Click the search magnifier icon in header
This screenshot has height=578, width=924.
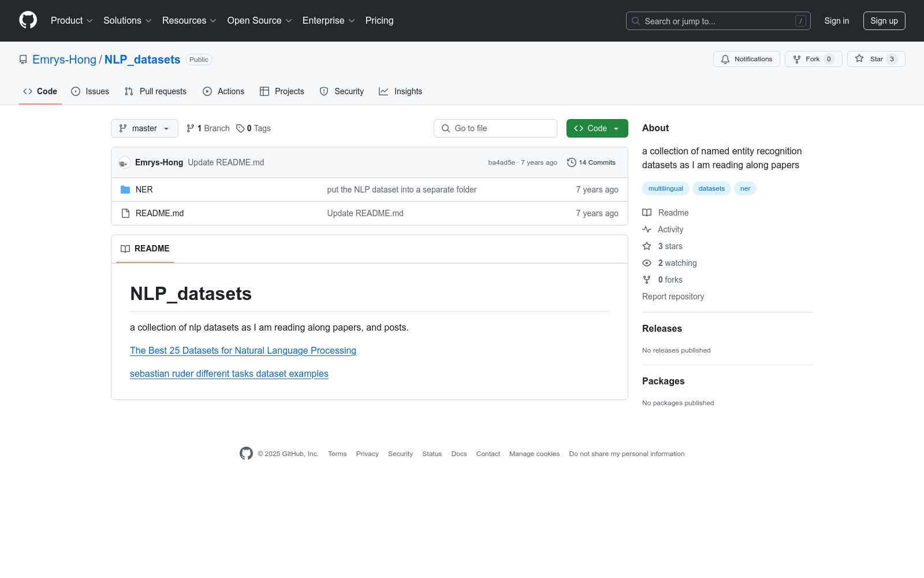(636, 21)
